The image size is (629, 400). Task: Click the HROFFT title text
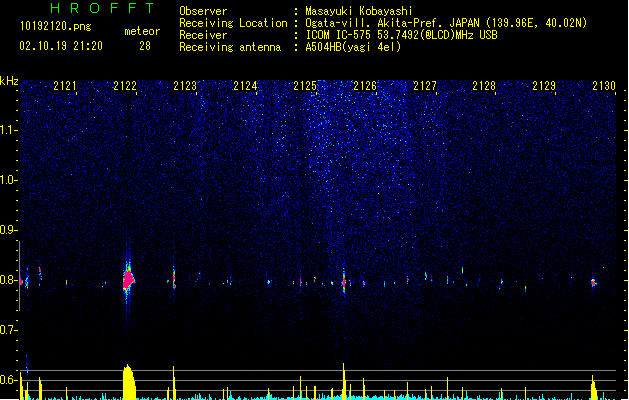[102, 8]
